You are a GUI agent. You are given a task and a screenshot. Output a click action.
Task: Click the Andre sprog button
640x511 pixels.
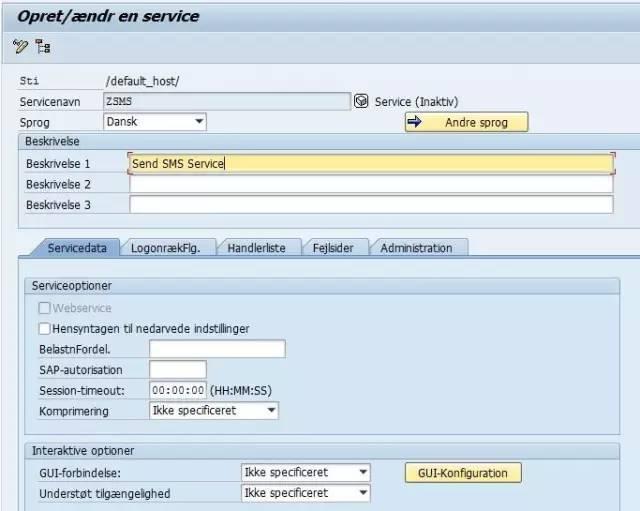tap(467, 122)
